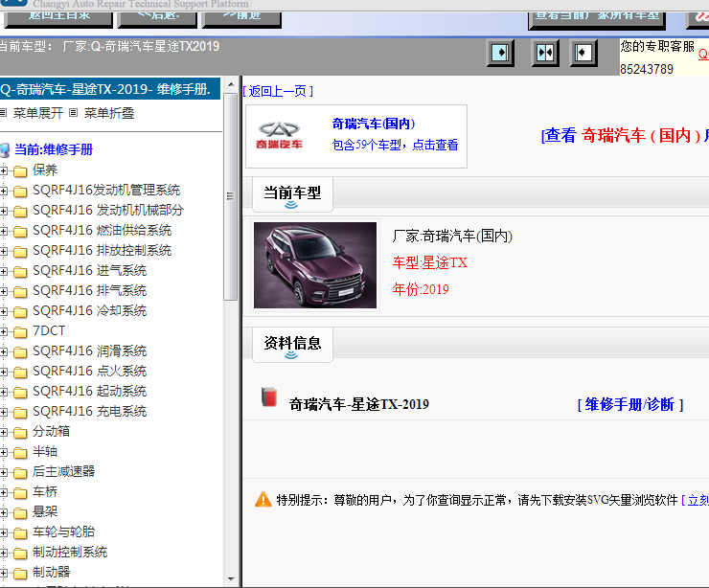Click the >>前进 forward button

tap(241, 18)
